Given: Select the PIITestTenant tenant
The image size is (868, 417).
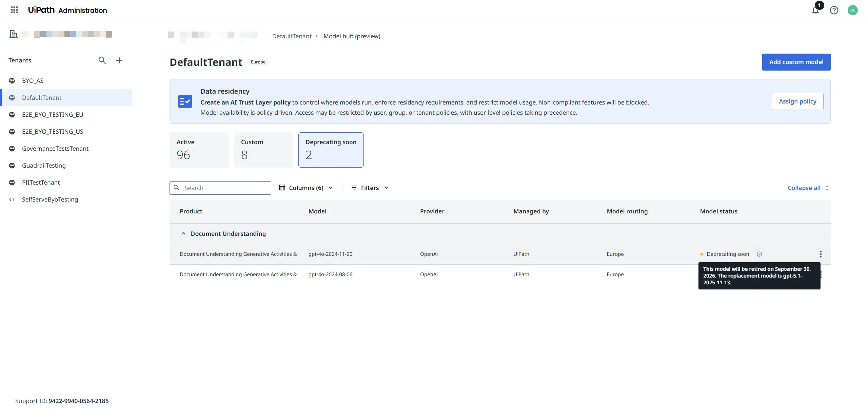Looking at the screenshot, I should point(66,183).
